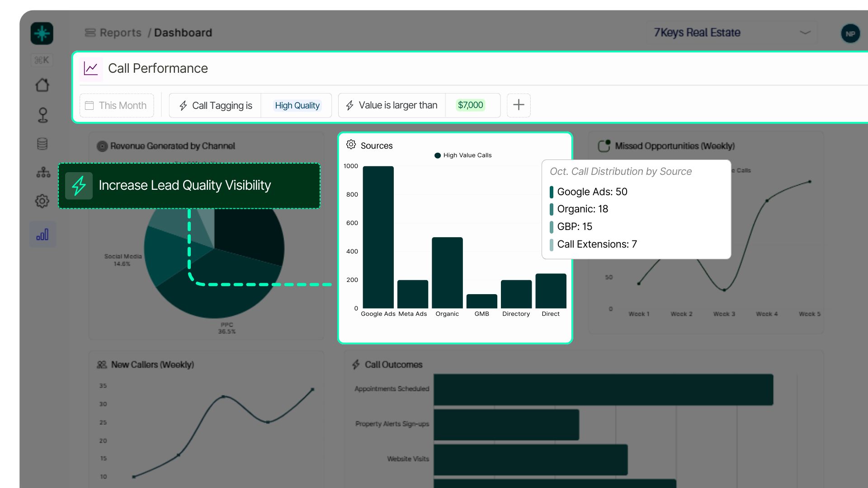This screenshot has height=488, width=868.
Task: Click the Direct bar in Sources
Action: coord(551,291)
